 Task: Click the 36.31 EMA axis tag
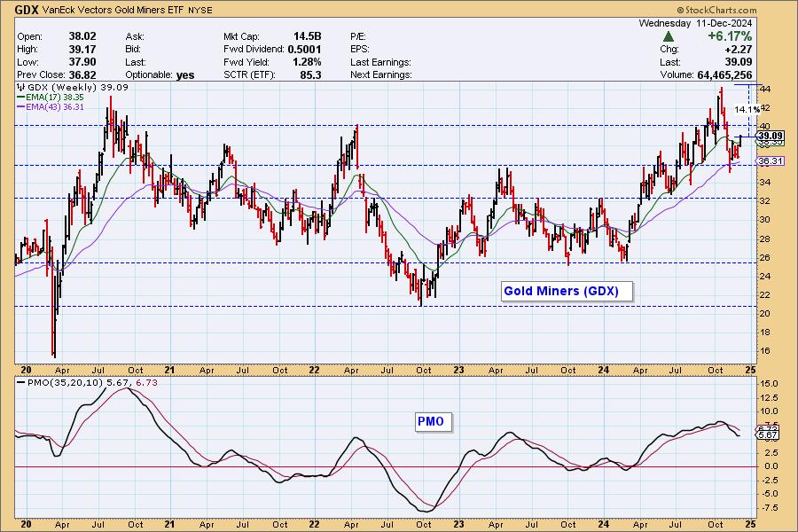(770, 160)
